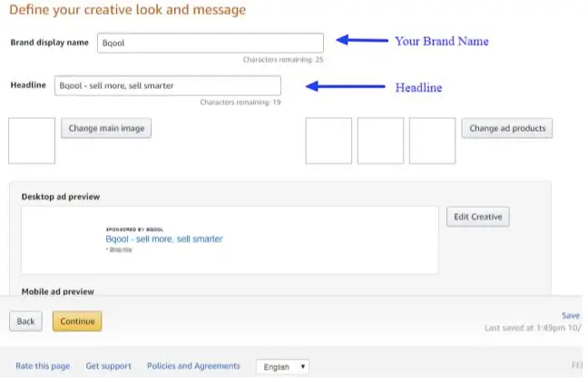This screenshot has height=382, width=588.
Task: Click the Shop now link in preview
Action: (x=121, y=250)
